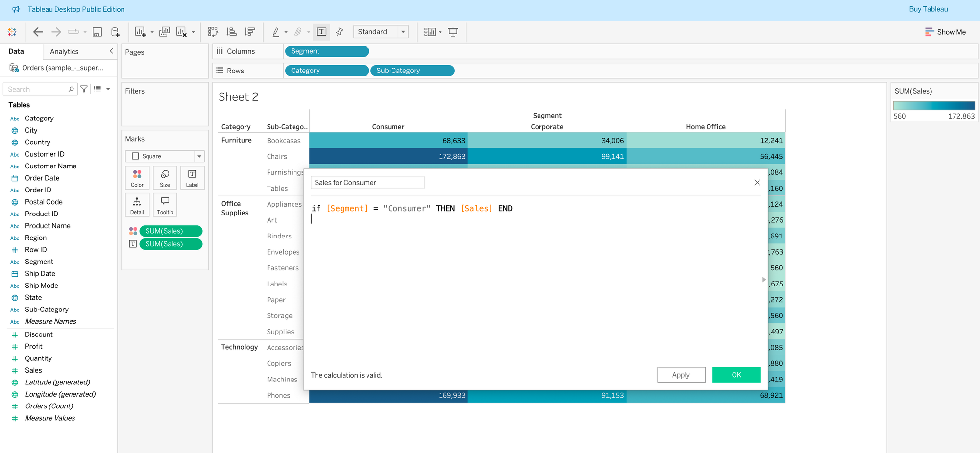
Task: Select the Customer Name field
Action: pos(51,166)
